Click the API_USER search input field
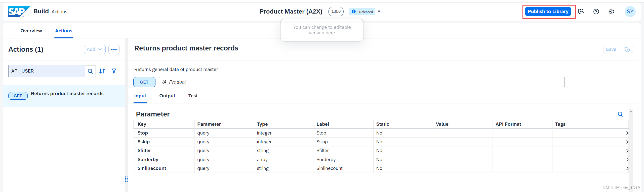Image resolution: width=644 pixels, height=192 pixels. point(47,71)
